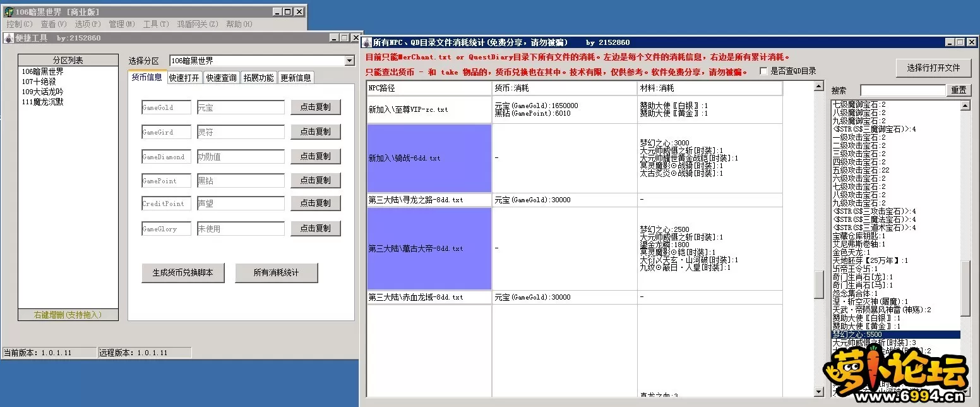Image resolution: width=980 pixels, height=407 pixels.
Task: Click the 分区列表 list header
Action: coord(68,61)
